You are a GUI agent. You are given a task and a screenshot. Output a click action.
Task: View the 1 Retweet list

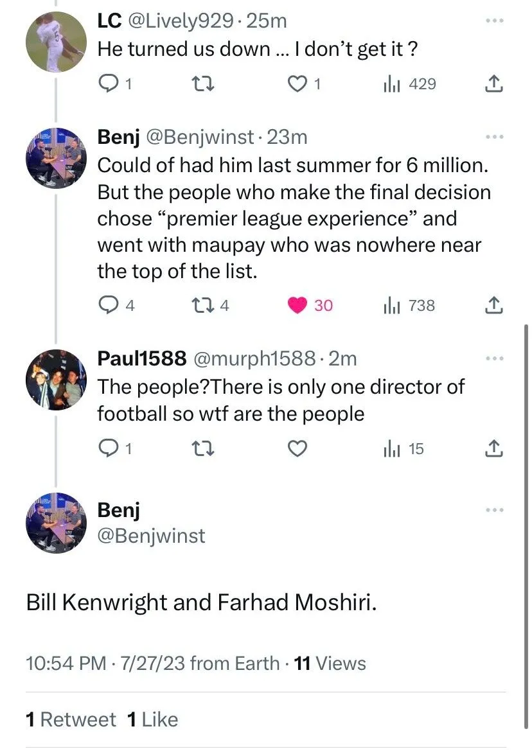71,719
